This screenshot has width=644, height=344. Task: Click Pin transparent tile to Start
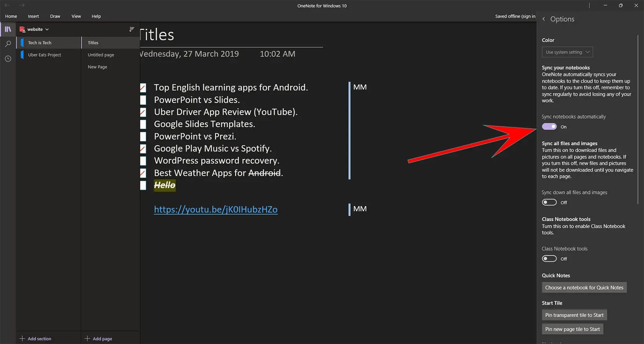[x=574, y=315]
